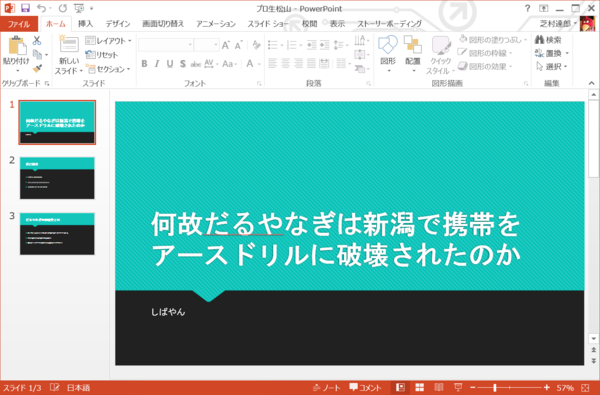Click the subtitle text しばやん

(x=168, y=312)
